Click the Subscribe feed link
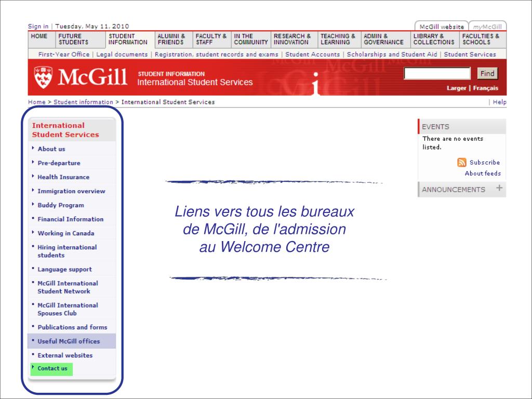Viewport: 532px width, 399px height. point(485,163)
